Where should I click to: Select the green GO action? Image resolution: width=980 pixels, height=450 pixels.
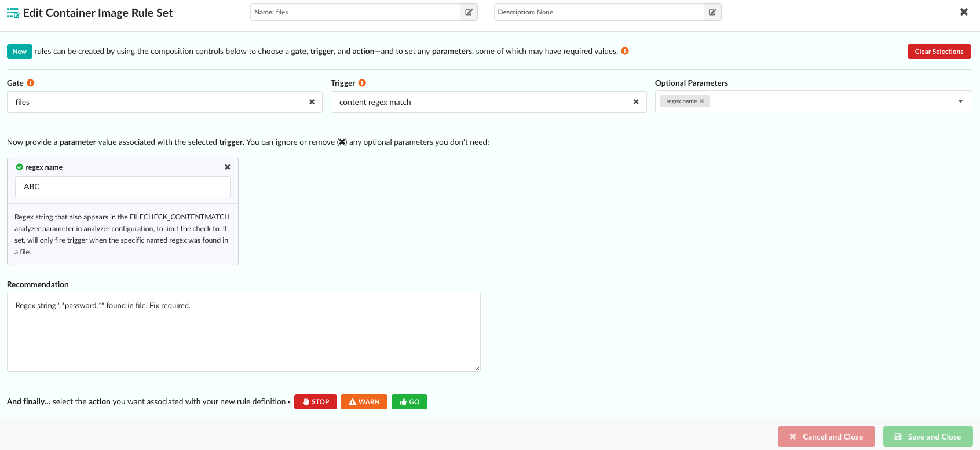click(x=409, y=402)
